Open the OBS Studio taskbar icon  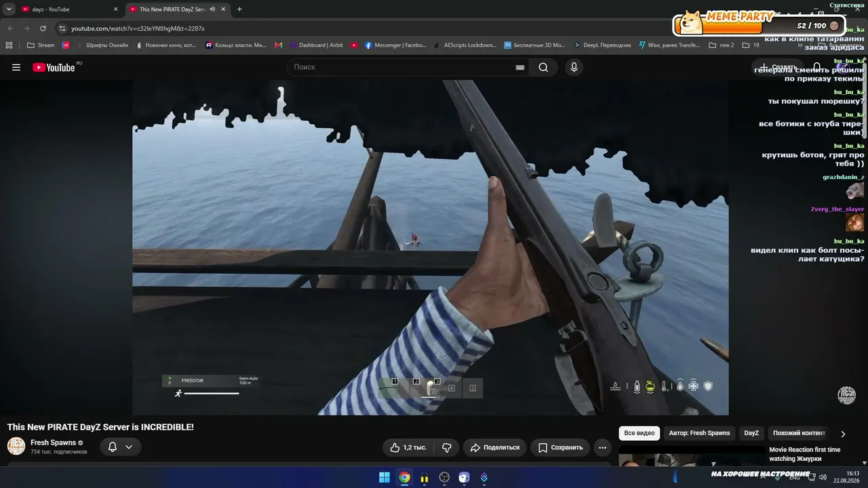(x=444, y=477)
